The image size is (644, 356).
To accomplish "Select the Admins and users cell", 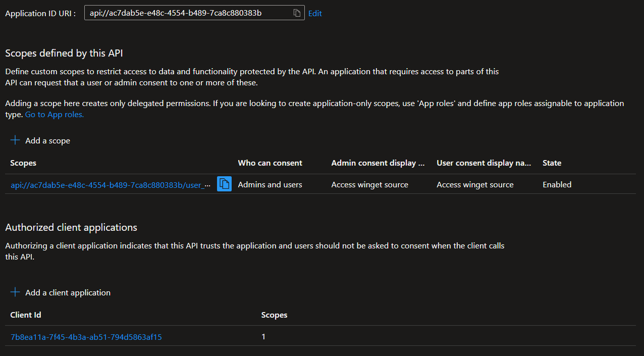I will point(270,185).
